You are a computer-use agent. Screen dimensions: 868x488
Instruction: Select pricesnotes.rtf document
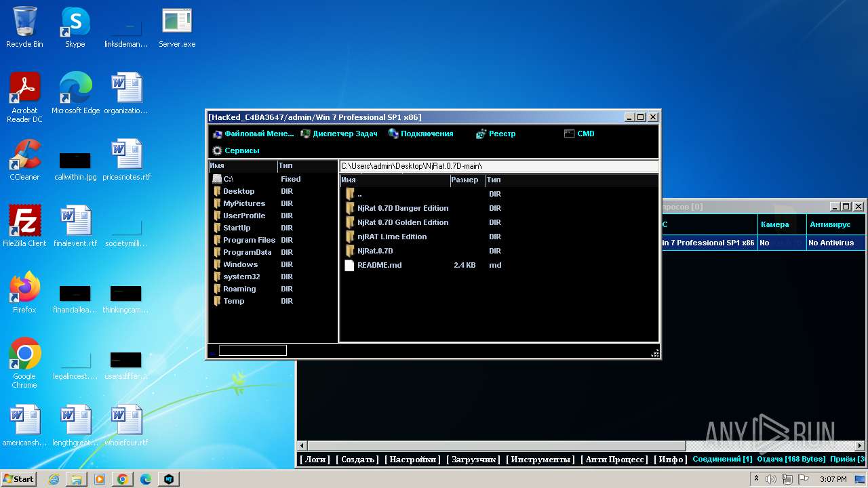pos(126,160)
